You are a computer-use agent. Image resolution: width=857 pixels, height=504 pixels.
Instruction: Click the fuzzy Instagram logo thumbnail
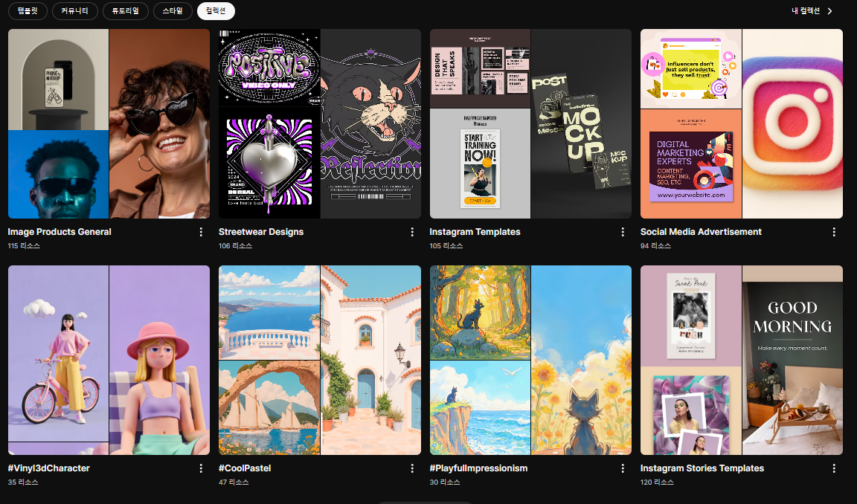(x=792, y=124)
